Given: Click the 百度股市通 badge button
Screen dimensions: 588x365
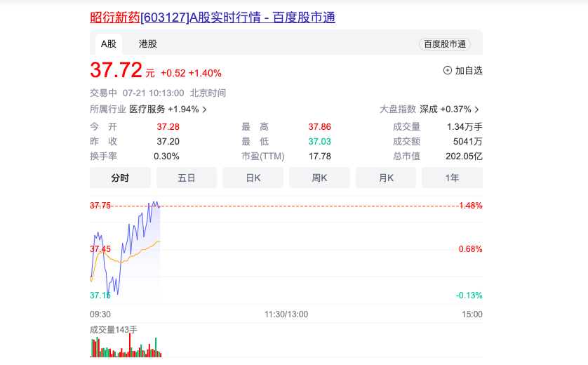Looking at the screenshot, I should [x=445, y=44].
